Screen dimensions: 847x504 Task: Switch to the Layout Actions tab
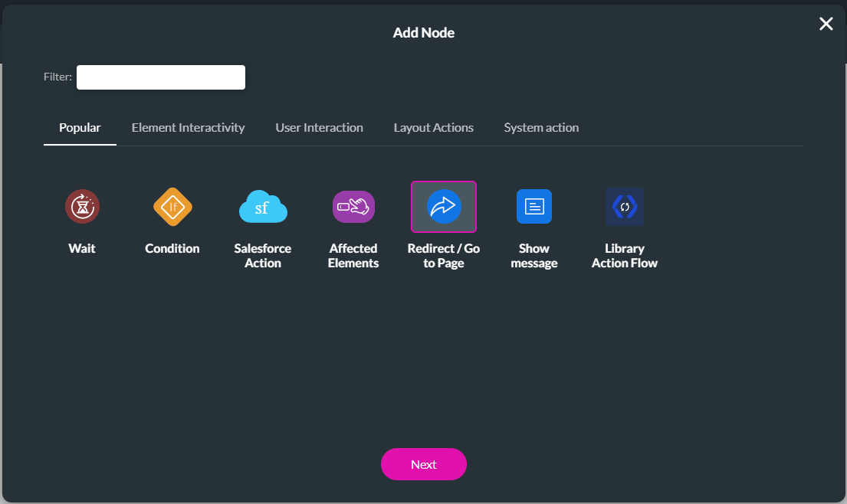pos(433,127)
